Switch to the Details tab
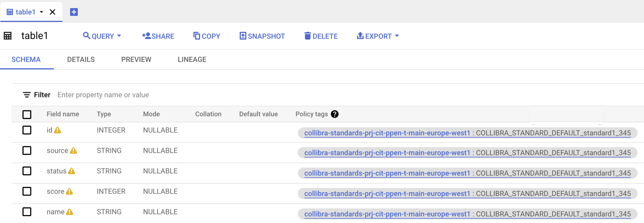The height and width of the screenshot is (223, 644). point(81,59)
